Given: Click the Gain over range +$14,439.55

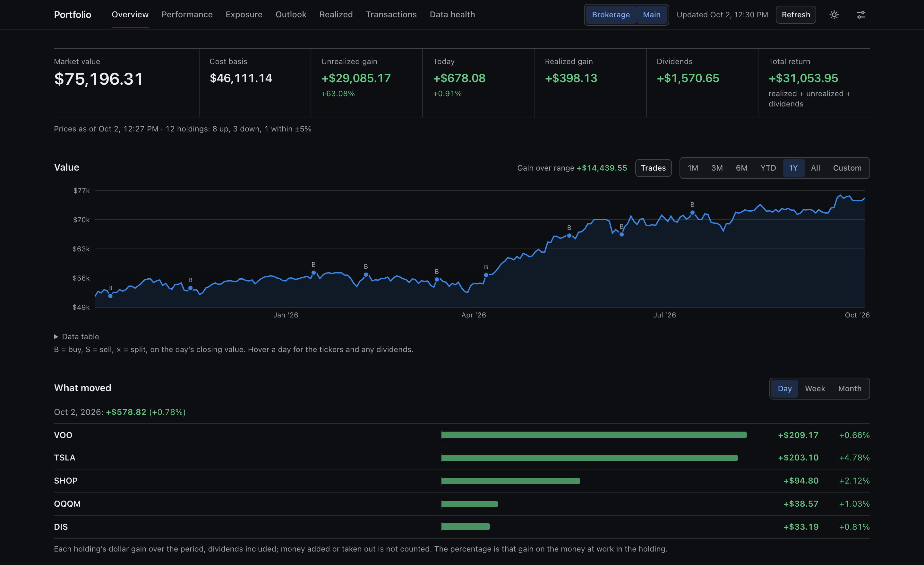Looking at the screenshot, I should (602, 168).
